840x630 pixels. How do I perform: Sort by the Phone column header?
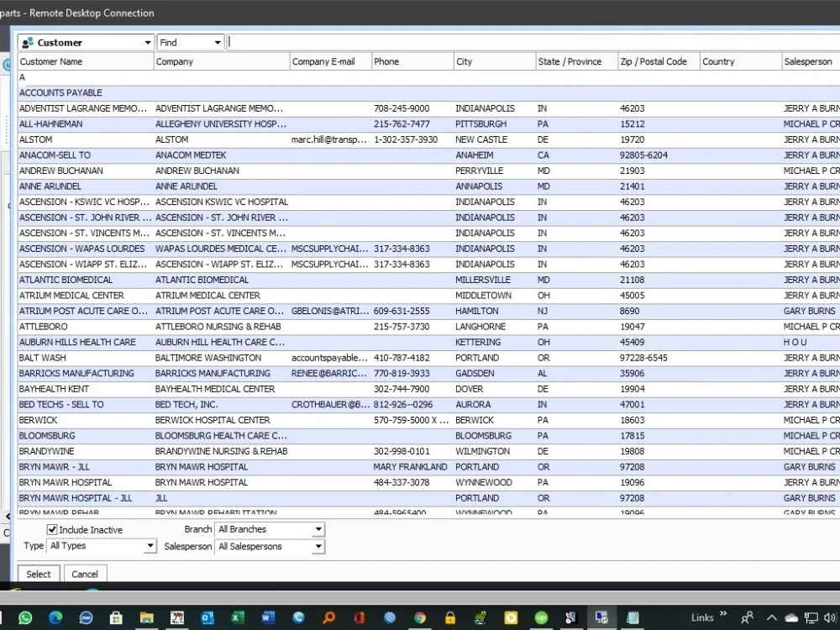[x=412, y=61]
